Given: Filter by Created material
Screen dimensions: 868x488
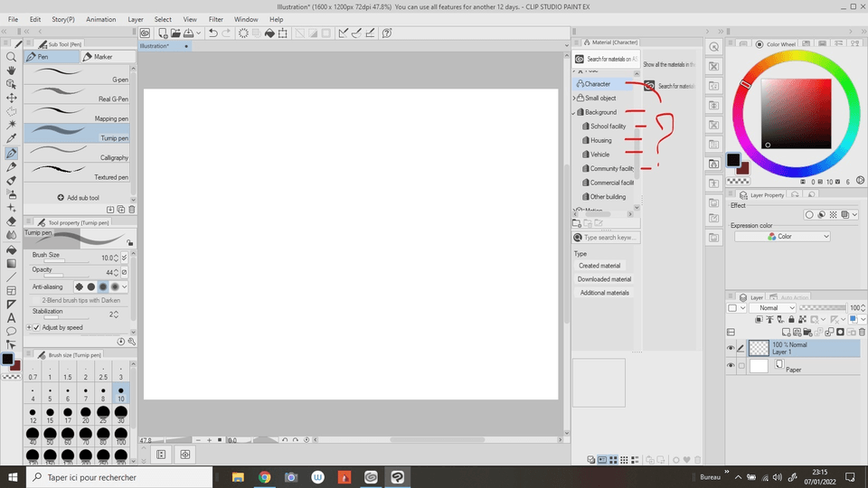Looking at the screenshot, I should click(x=599, y=266).
